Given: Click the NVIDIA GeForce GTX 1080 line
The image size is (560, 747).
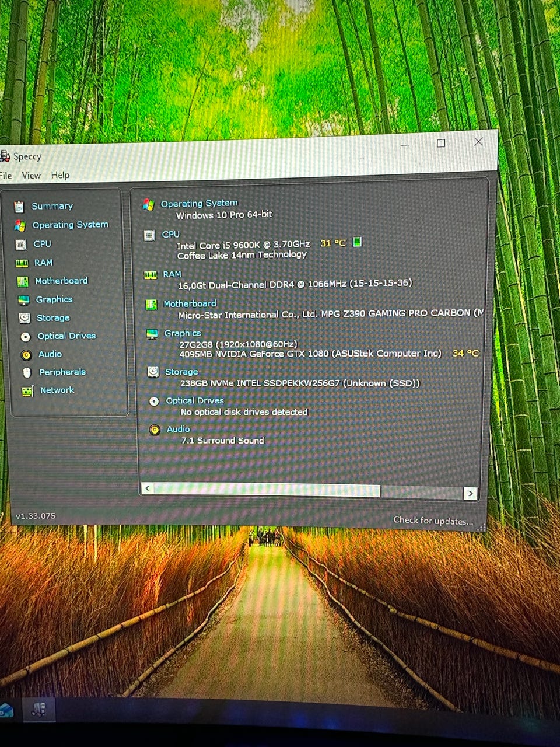Looking at the screenshot, I should pos(310,354).
